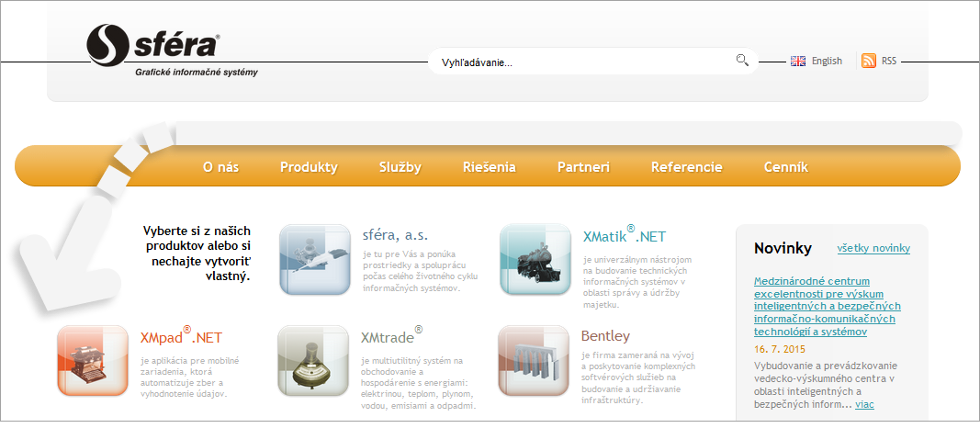Open the sféra, a.s. quill icon tile
The height and width of the screenshot is (428, 980).
point(315,259)
